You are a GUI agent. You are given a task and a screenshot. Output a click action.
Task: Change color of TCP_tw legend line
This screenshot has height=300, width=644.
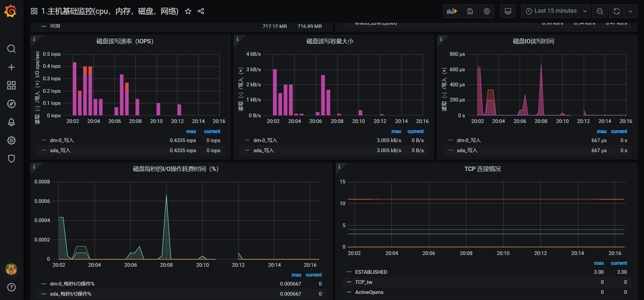point(349,282)
